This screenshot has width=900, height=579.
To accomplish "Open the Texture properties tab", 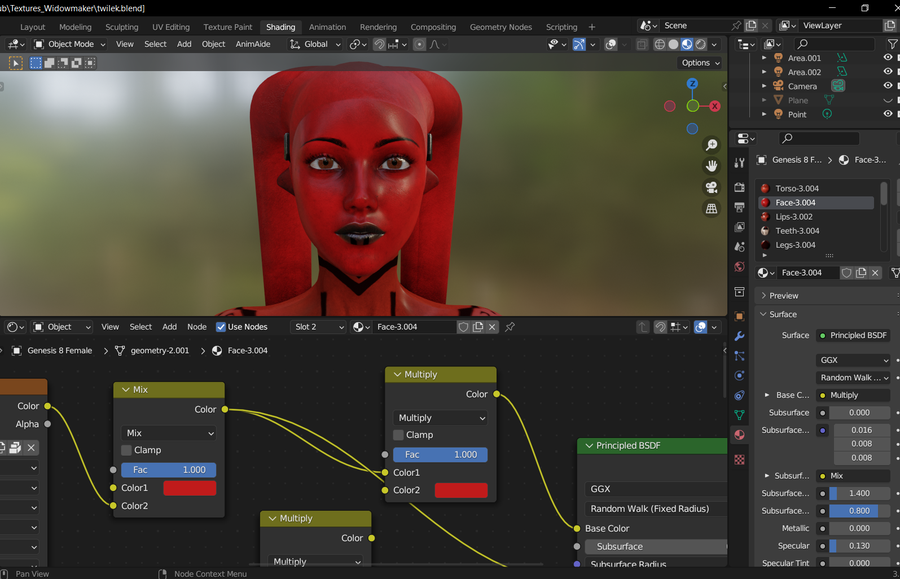I will pyautogui.click(x=739, y=460).
